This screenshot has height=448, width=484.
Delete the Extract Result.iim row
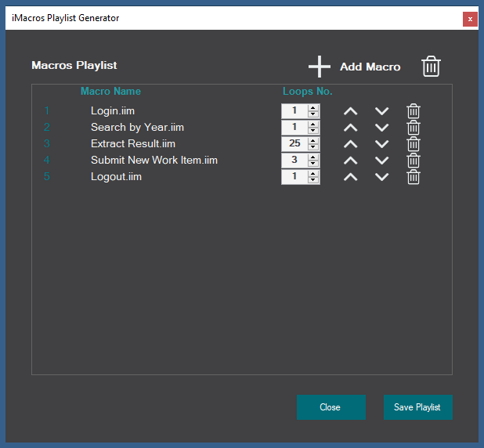414,144
